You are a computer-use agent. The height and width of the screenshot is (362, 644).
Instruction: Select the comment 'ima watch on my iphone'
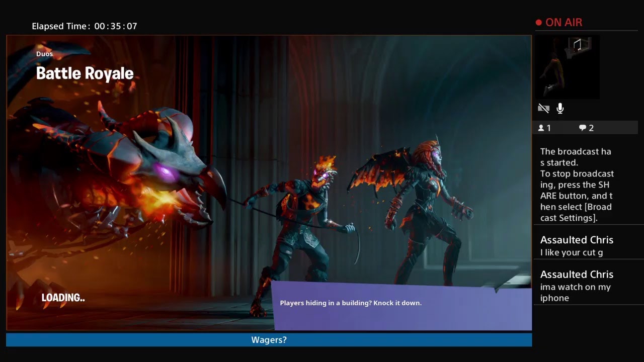pos(576,293)
